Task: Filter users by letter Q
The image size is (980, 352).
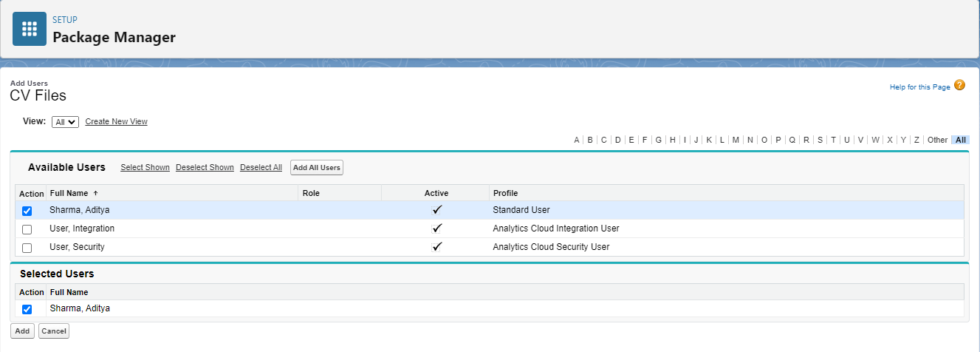Action: pyautogui.click(x=792, y=140)
